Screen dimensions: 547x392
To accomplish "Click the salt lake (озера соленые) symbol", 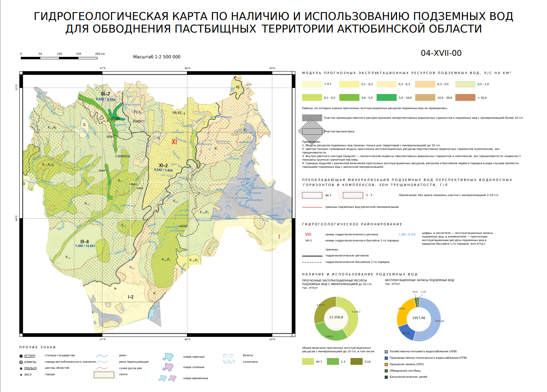I will pyautogui.click(x=168, y=367).
